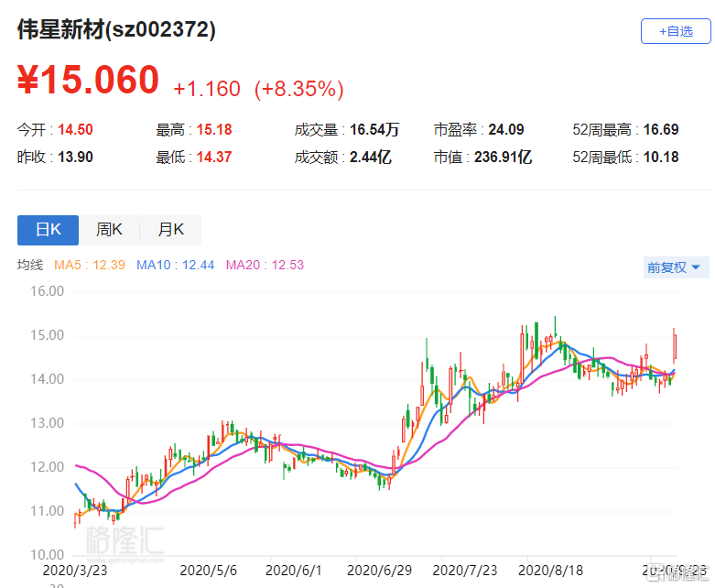
Task: Click the current price ¥15.060
Action: pyautogui.click(x=88, y=80)
